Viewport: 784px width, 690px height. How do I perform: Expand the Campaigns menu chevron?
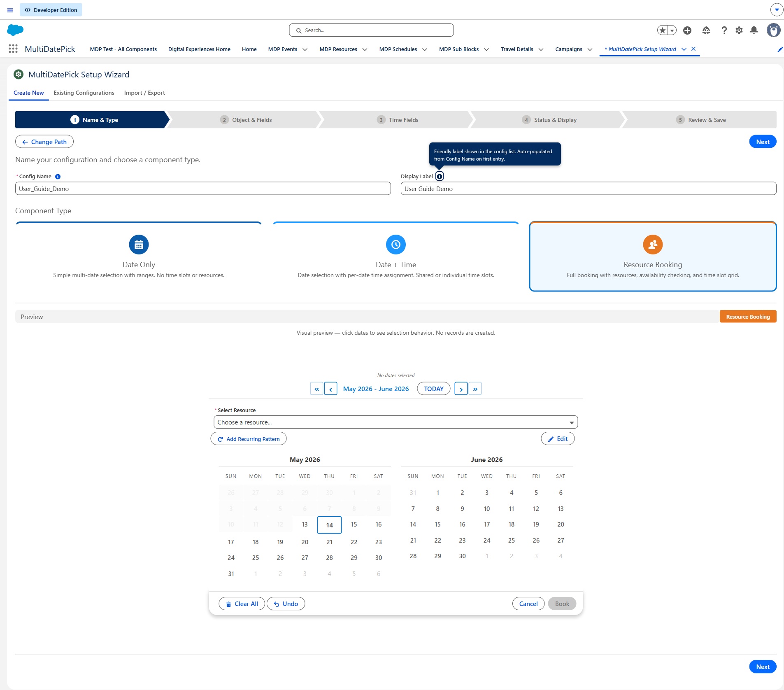coord(590,49)
